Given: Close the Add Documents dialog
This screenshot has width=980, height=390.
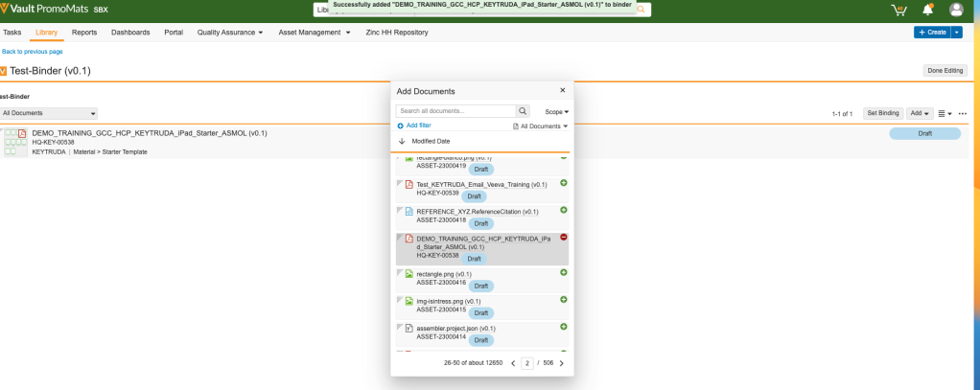Looking at the screenshot, I should pos(563,90).
